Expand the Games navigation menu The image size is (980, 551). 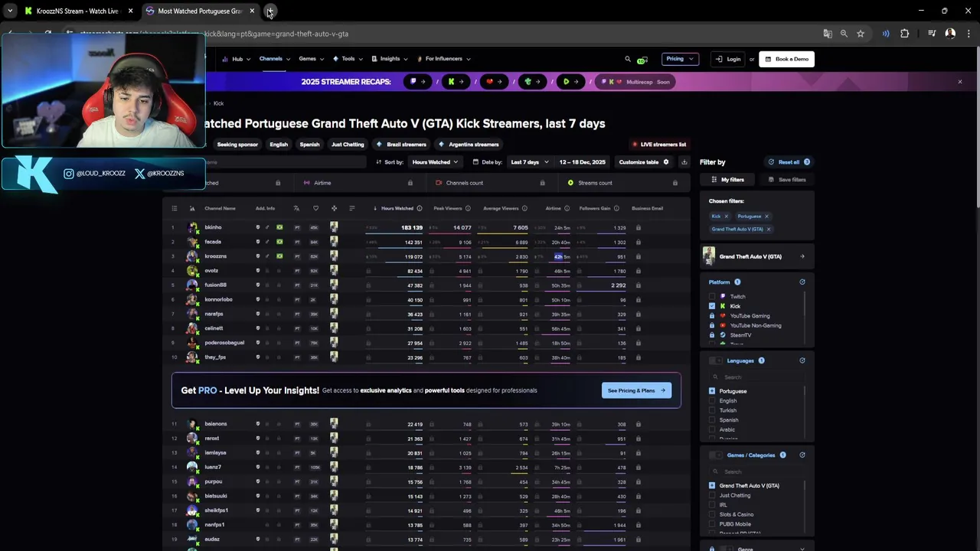(x=311, y=59)
